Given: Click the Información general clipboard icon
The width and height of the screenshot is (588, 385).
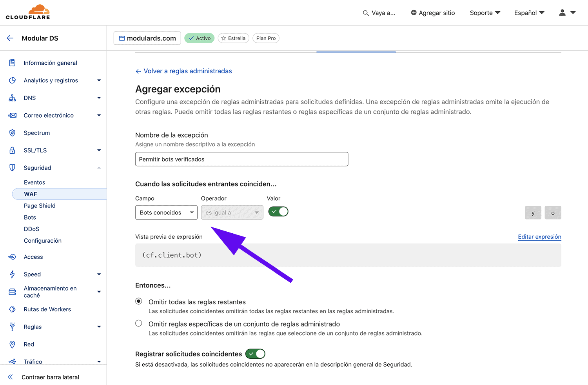Looking at the screenshot, I should tap(13, 63).
